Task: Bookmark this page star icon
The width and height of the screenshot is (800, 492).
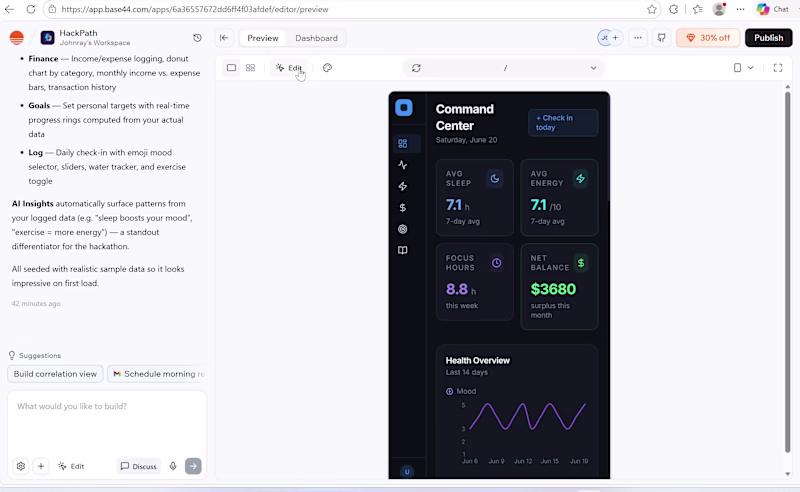Action: click(x=652, y=9)
